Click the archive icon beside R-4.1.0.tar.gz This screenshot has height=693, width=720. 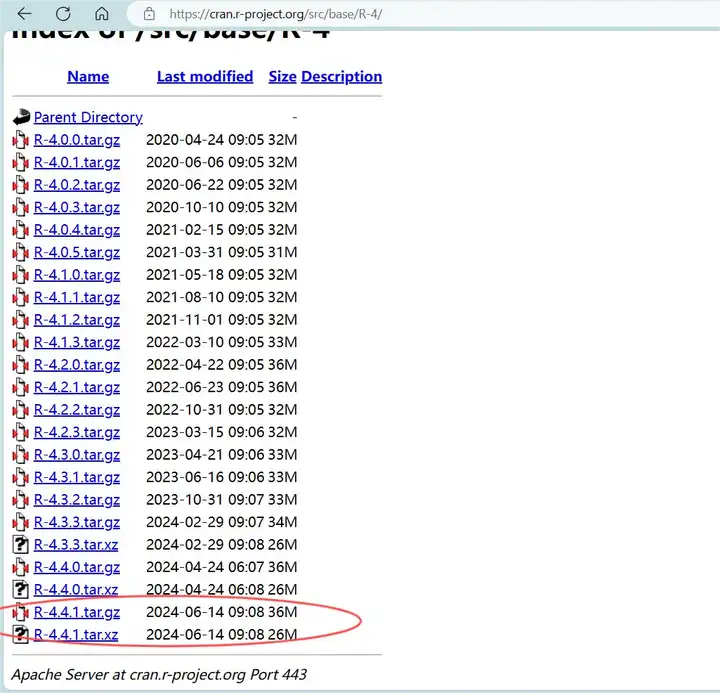[x=20, y=275]
